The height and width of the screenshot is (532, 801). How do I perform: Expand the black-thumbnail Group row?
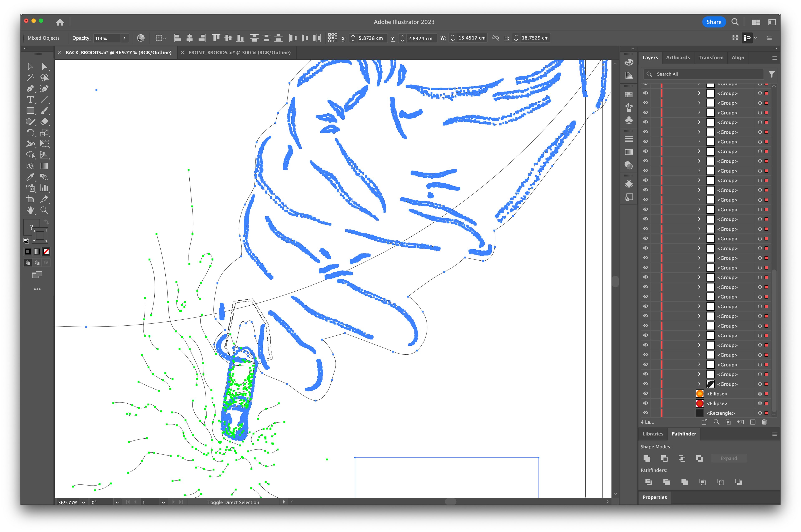tap(699, 384)
